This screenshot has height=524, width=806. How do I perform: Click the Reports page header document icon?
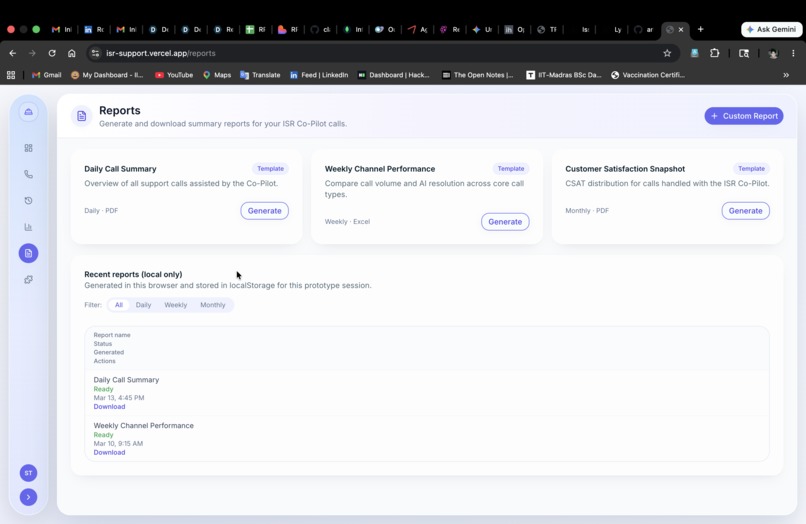[x=82, y=116]
